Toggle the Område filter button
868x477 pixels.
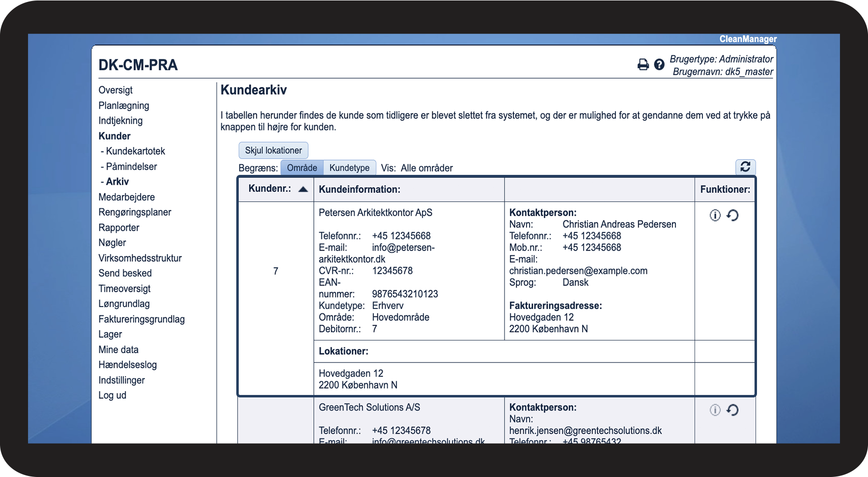coord(302,168)
